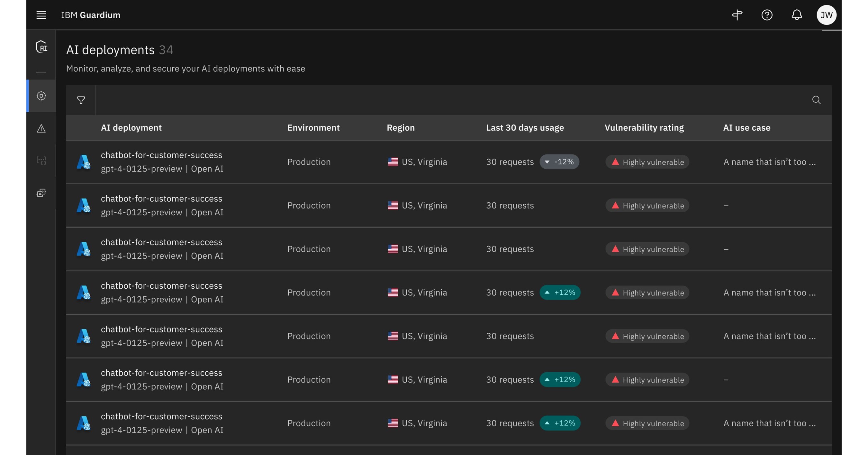Click first row's Highly vulnerable tag
The width and height of the screenshot is (868, 455).
coord(647,162)
